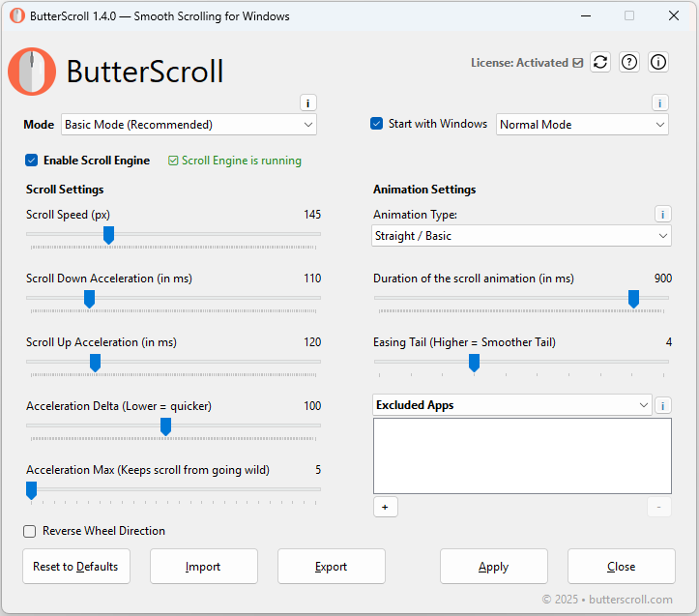This screenshot has width=699, height=616.
Task: Click info button beside Animation Type
Action: point(662,215)
